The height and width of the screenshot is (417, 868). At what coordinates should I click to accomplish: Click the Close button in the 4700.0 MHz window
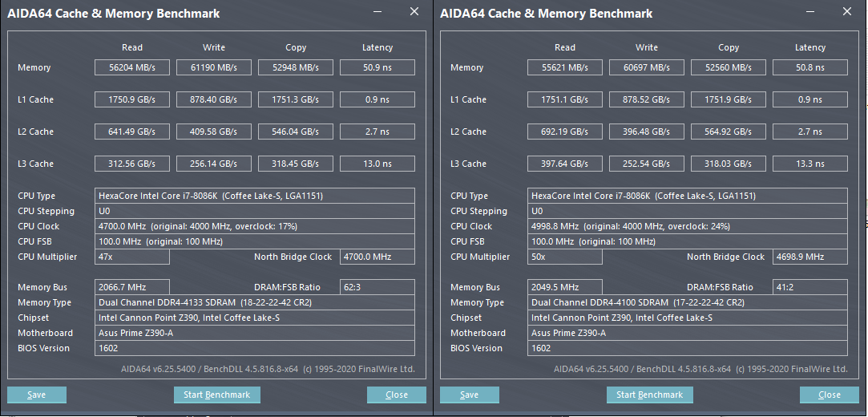[x=396, y=395]
